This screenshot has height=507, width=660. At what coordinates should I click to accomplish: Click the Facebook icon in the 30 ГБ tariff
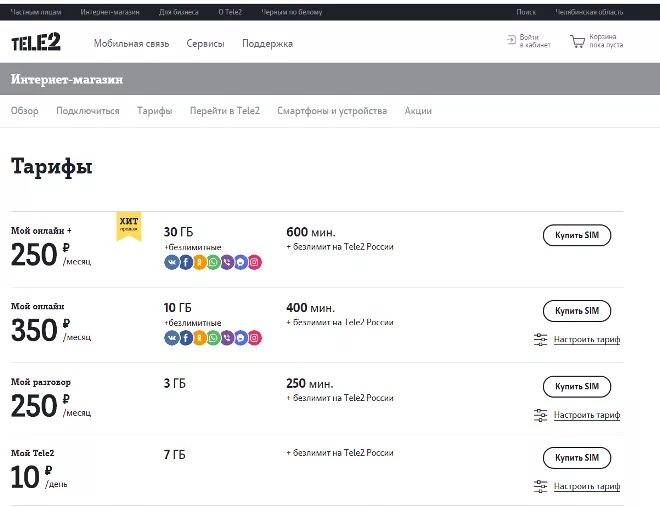click(185, 262)
